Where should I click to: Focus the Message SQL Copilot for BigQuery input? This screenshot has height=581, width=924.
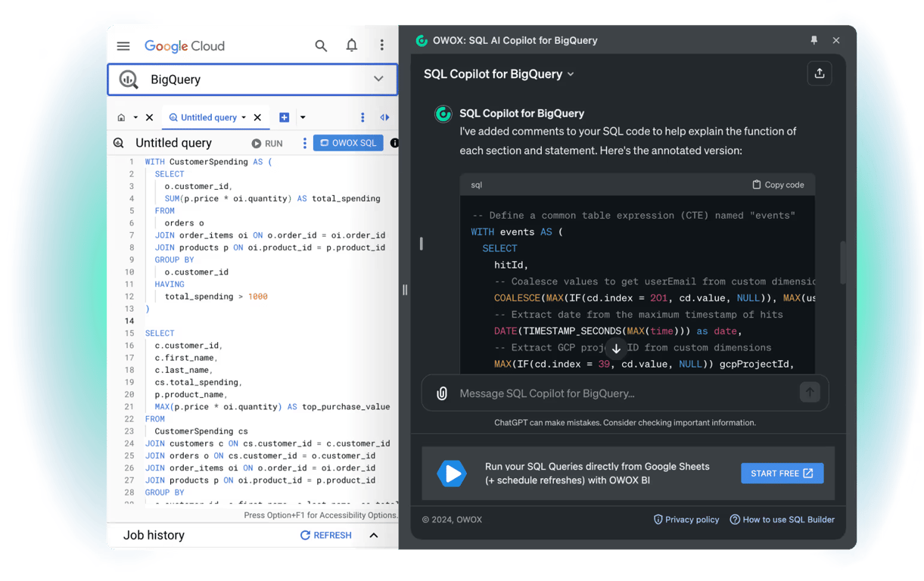[624, 393]
